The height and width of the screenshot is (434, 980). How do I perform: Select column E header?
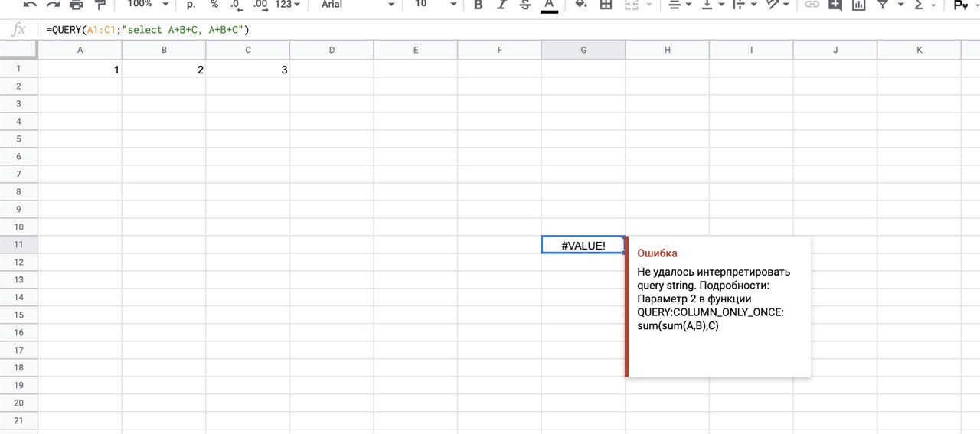click(x=416, y=50)
